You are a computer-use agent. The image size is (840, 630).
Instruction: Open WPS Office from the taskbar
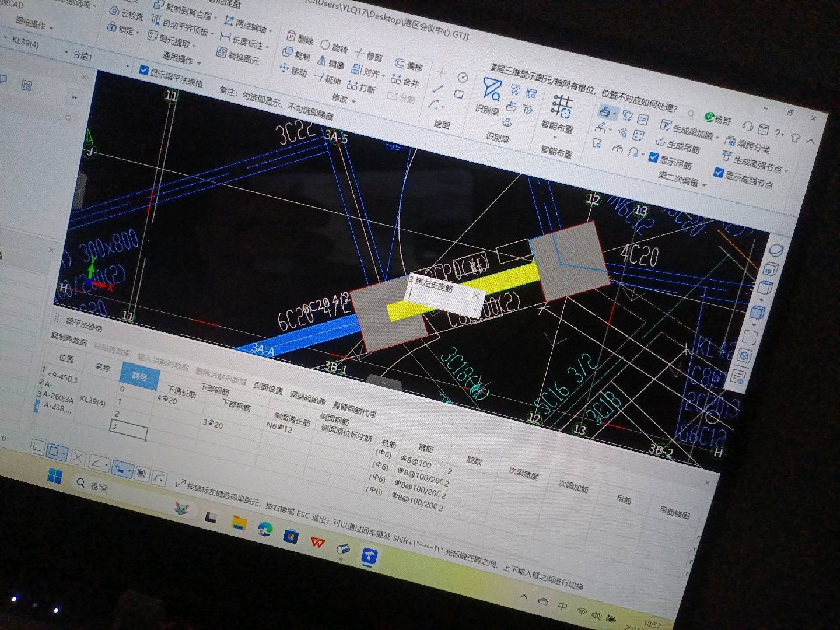(x=318, y=542)
